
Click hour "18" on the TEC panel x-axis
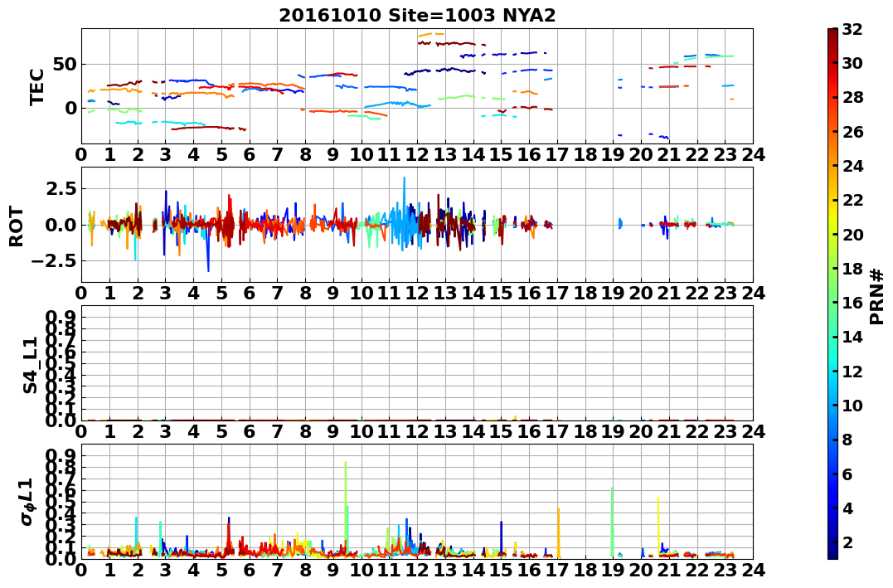585,154
